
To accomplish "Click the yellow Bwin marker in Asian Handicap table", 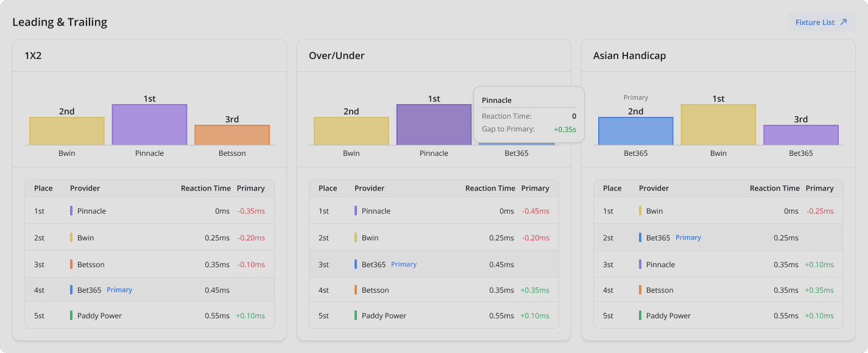I will click(x=640, y=211).
